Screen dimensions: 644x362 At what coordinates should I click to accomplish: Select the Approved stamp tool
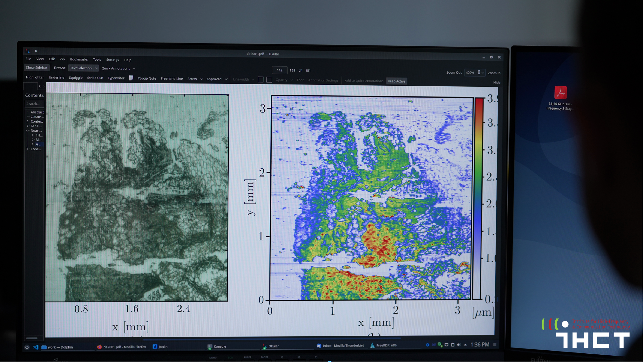pos(214,79)
